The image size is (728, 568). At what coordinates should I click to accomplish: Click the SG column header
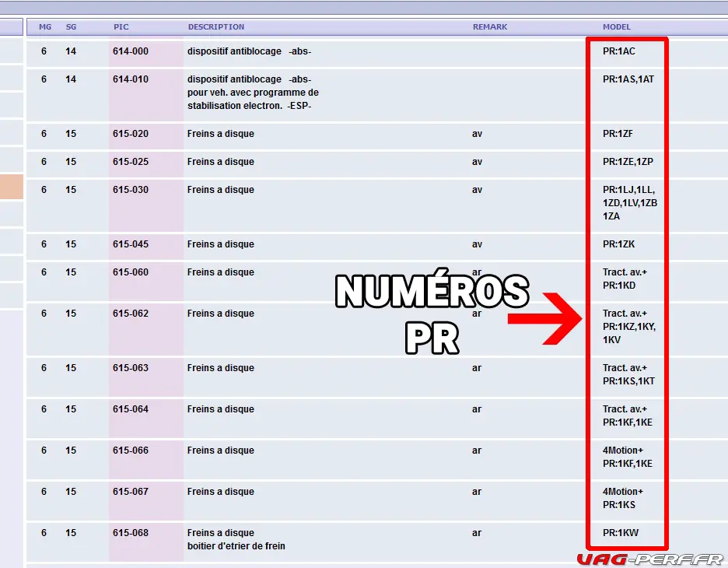71,27
